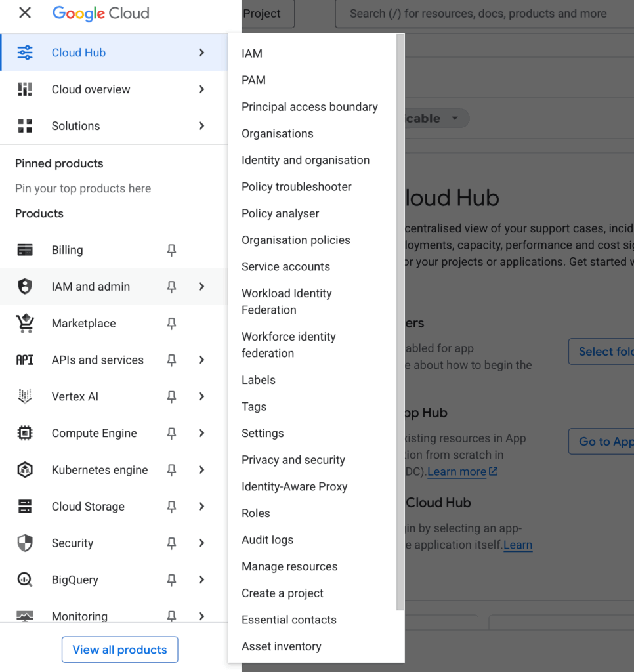Open Roles in the submenu
Image resolution: width=634 pixels, height=672 pixels.
[x=255, y=513]
